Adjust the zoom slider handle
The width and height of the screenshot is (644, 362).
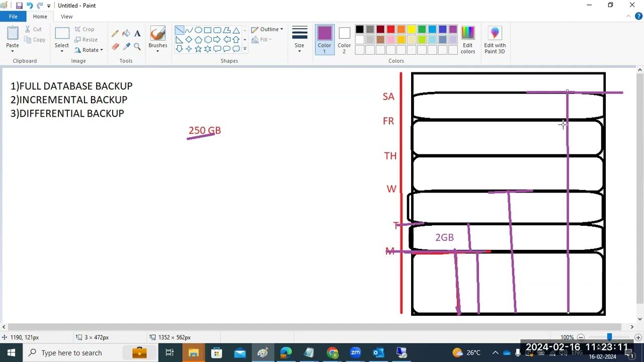pyautogui.click(x=609, y=337)
